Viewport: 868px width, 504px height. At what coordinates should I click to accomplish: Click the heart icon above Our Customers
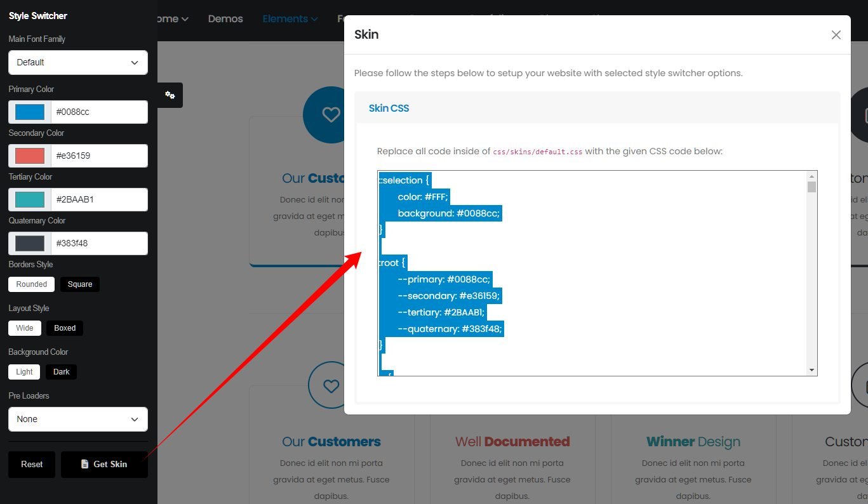tap(330, 114)
